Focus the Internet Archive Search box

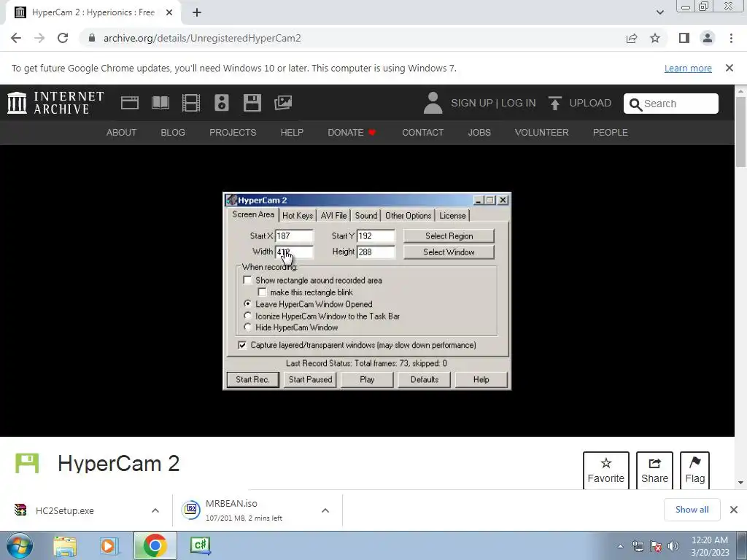(x=671, y=104)
